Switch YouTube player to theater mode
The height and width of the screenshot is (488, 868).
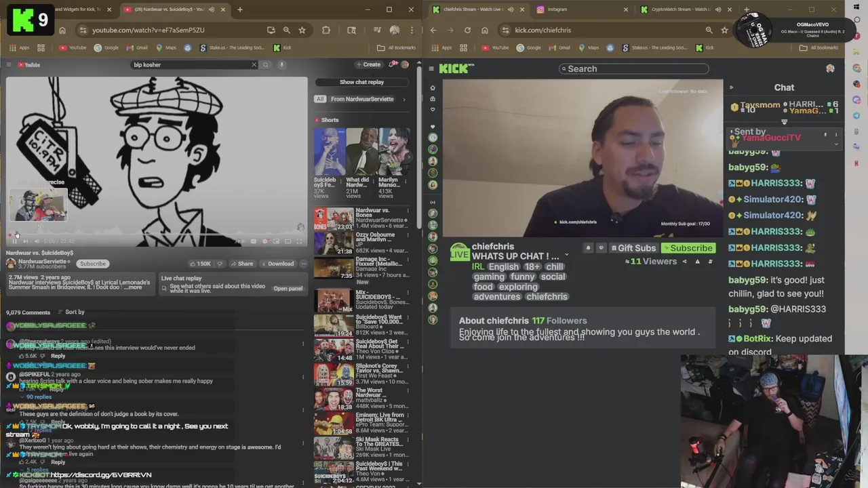288,241
